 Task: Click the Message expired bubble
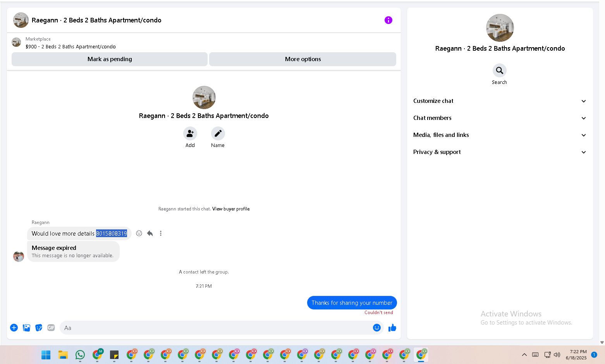(74, 251)
